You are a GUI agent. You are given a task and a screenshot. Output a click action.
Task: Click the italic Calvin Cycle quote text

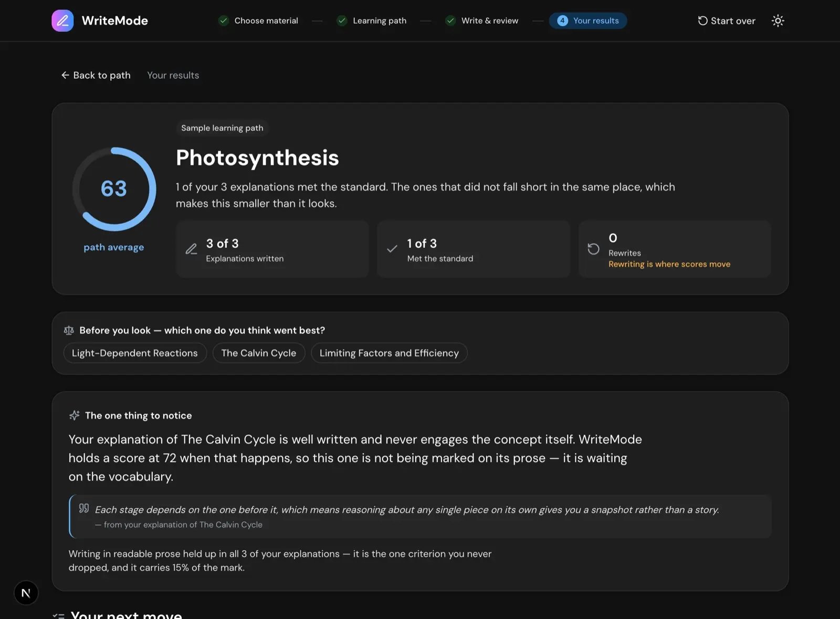[407, 509]
